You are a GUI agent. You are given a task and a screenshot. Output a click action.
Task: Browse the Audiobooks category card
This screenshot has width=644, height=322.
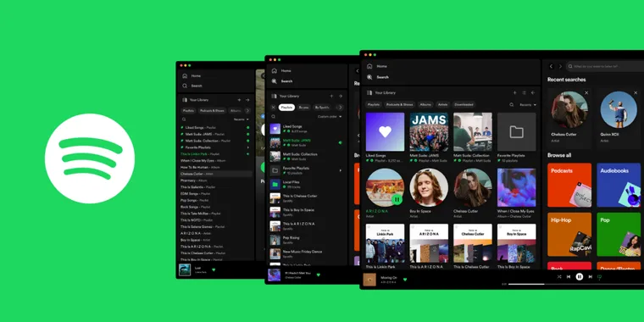pos(619,186)
